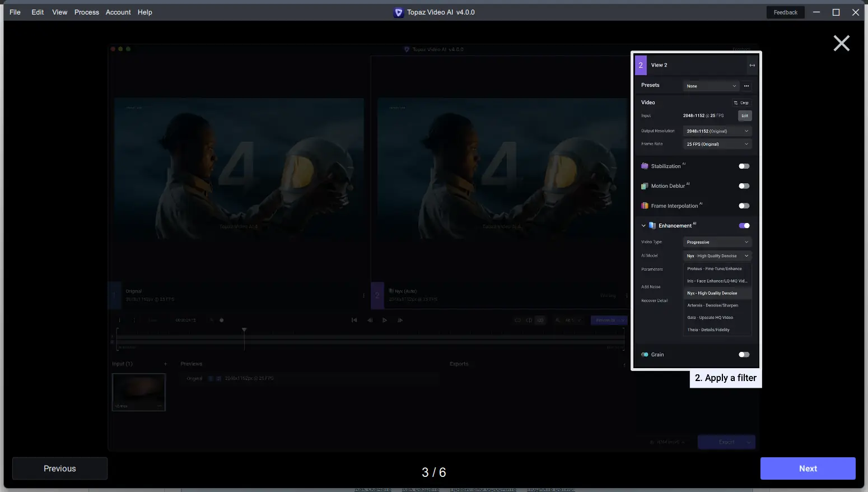
Task: Minimize the Topaz Video AI window
Action: [816, 12]
